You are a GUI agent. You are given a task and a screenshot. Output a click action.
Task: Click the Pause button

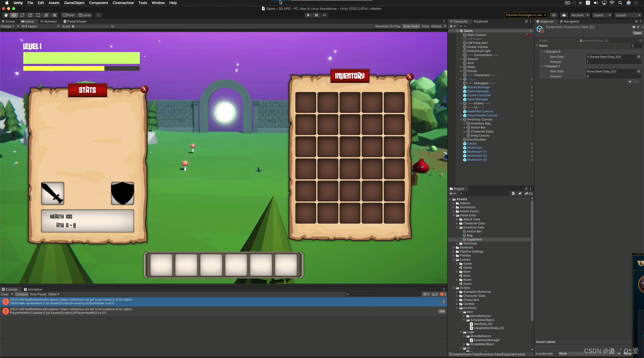tap(316, 15)
